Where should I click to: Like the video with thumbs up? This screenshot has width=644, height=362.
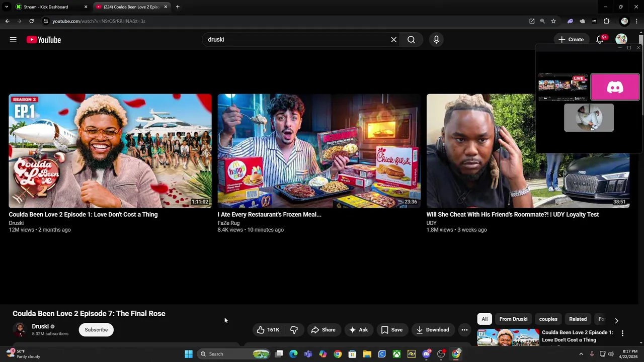267,330
